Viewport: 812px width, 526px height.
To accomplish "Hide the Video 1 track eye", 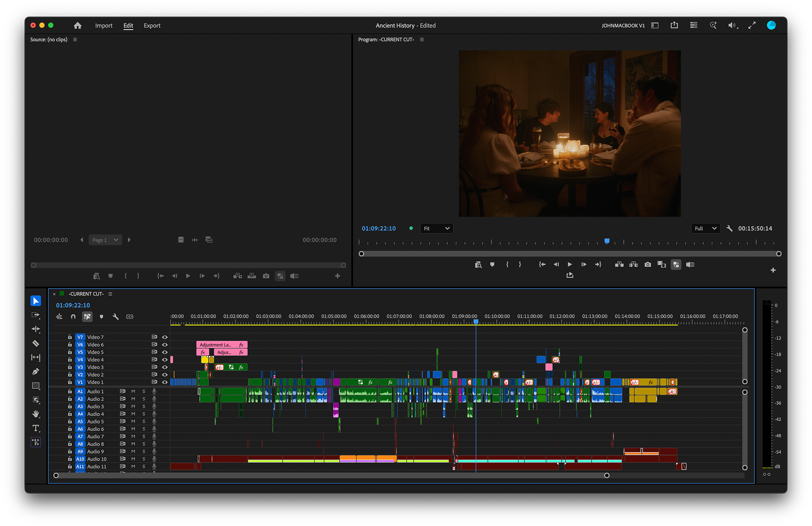I will tap(165, 382).
